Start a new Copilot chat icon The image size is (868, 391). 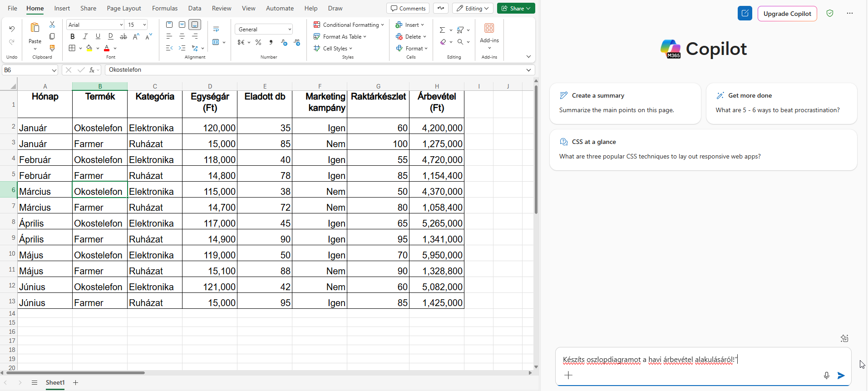point(745,14)
